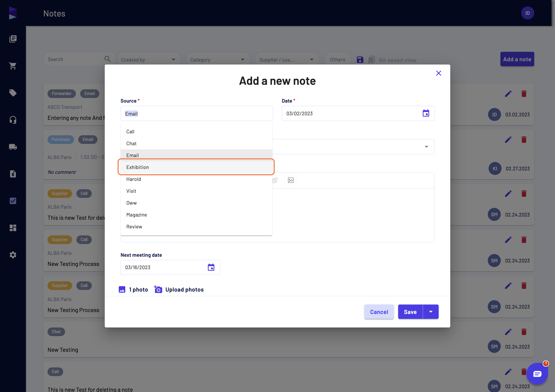
Task: Pick Dww as the note source
Action: coord(196,203)
